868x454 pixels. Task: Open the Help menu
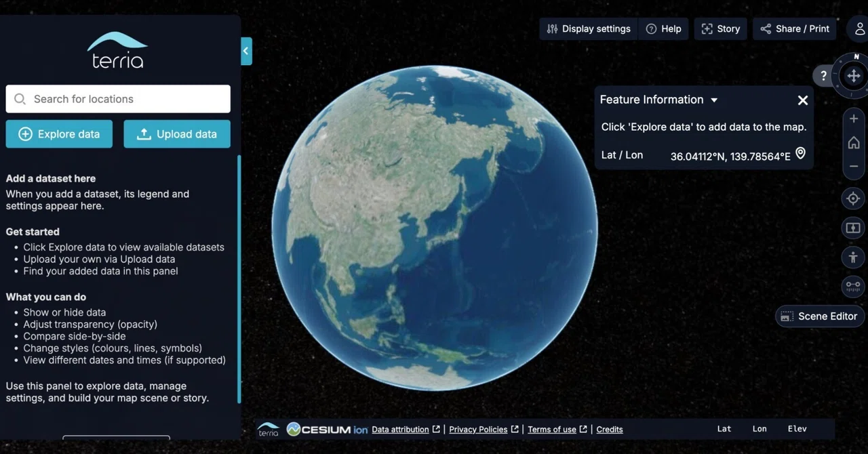tap(663, 28)
